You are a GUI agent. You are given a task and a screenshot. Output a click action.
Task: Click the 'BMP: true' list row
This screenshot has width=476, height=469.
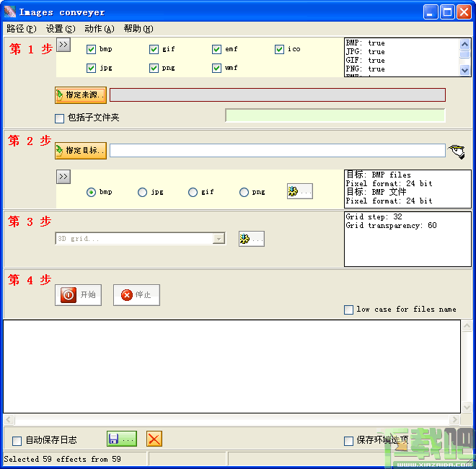(x=366, y=43)
